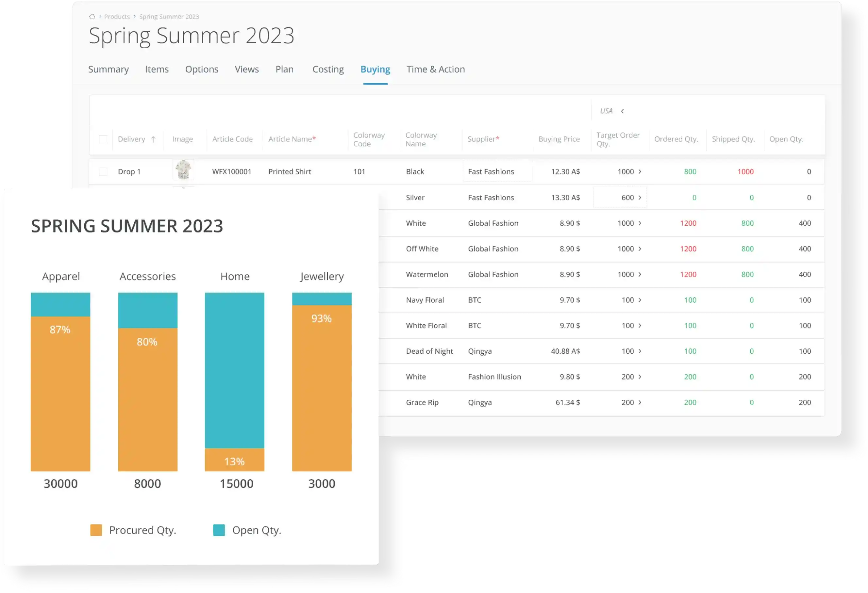
Task: Click chevron beside Black row 1000 target
Action: click(x=640, y=172)
